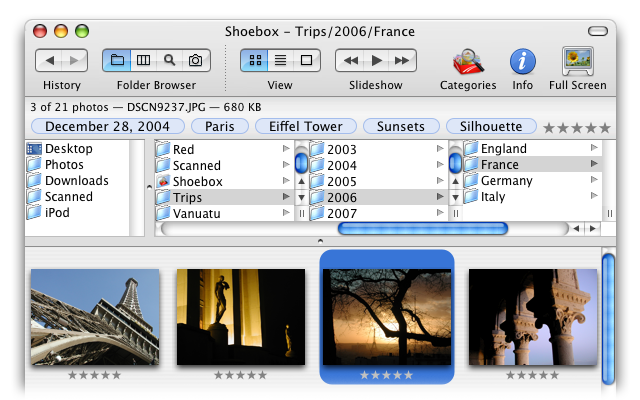Select the folder icon in Folder Browser
Viewport: 640px width, 400px height.
click(117, 60)
